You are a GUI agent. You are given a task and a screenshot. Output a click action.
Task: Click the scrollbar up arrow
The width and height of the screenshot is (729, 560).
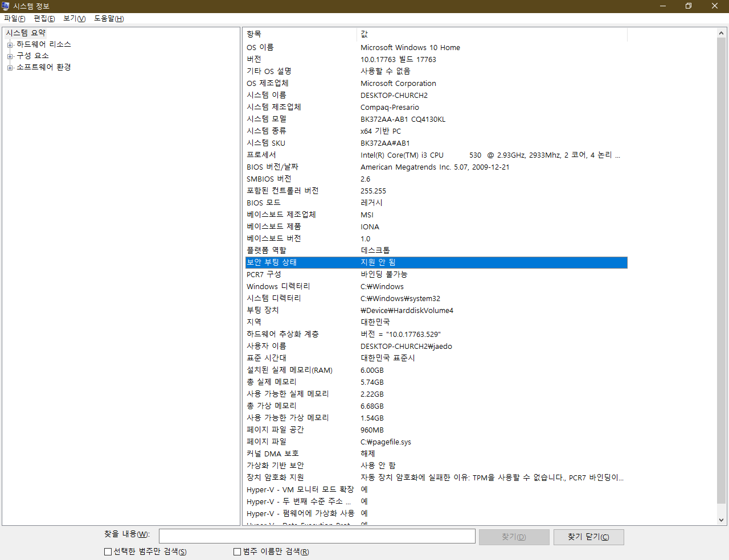pos(722,33)
